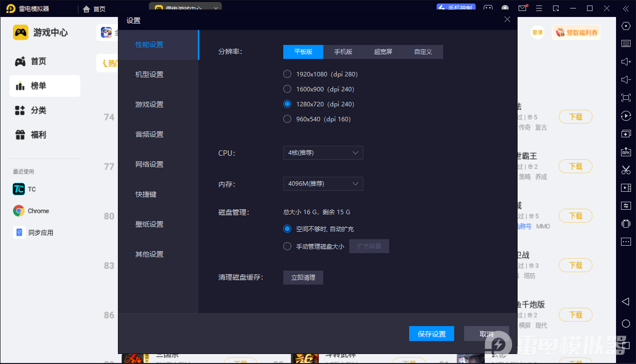Open 性能设置 settings section

(x=158, y=45)
